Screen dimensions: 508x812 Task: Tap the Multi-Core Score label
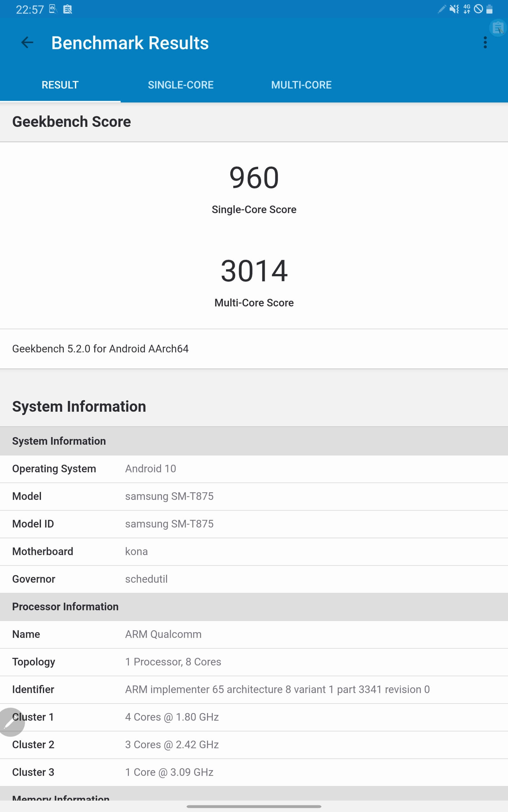(254, 303)
